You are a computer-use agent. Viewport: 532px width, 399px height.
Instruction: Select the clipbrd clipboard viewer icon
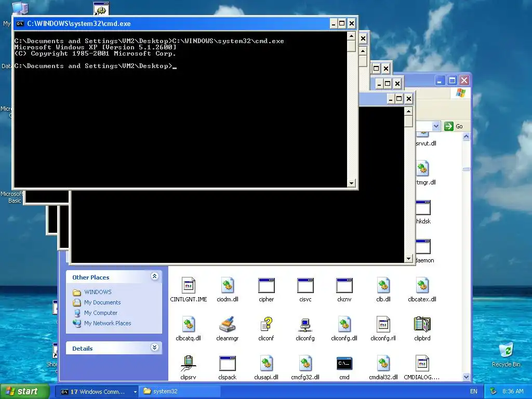(x=422, y=325)
